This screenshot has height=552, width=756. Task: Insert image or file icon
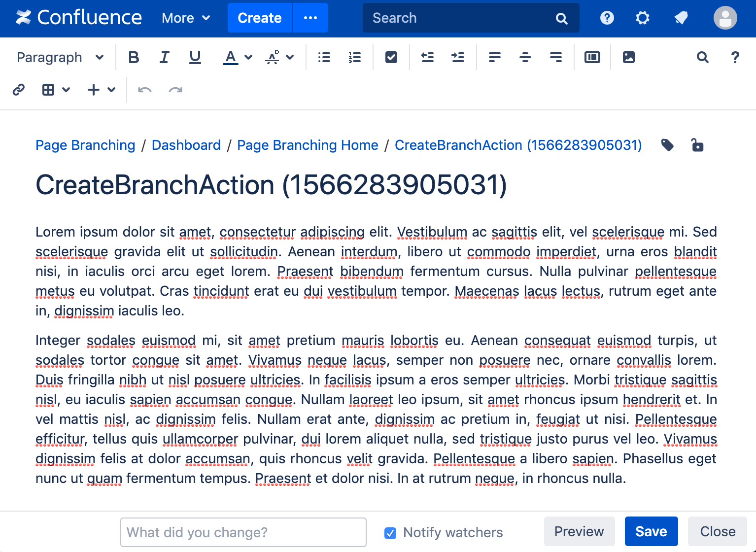point(628,57)
